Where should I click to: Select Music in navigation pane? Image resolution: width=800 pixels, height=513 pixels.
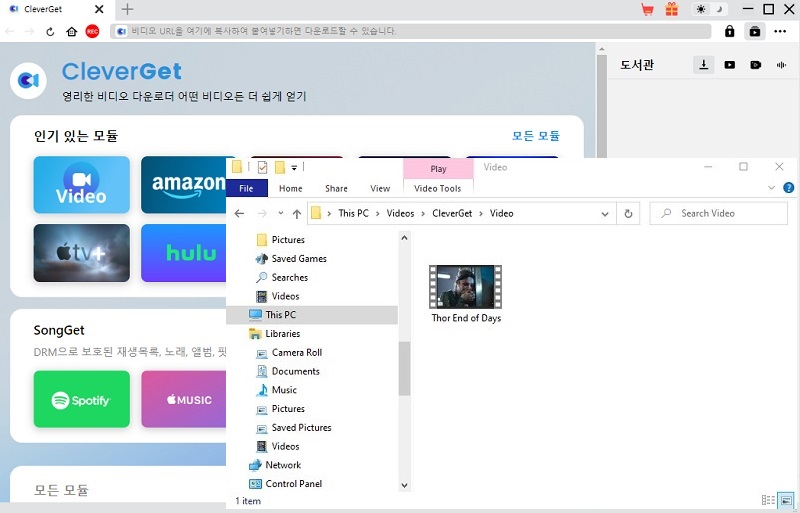(277, 390)
